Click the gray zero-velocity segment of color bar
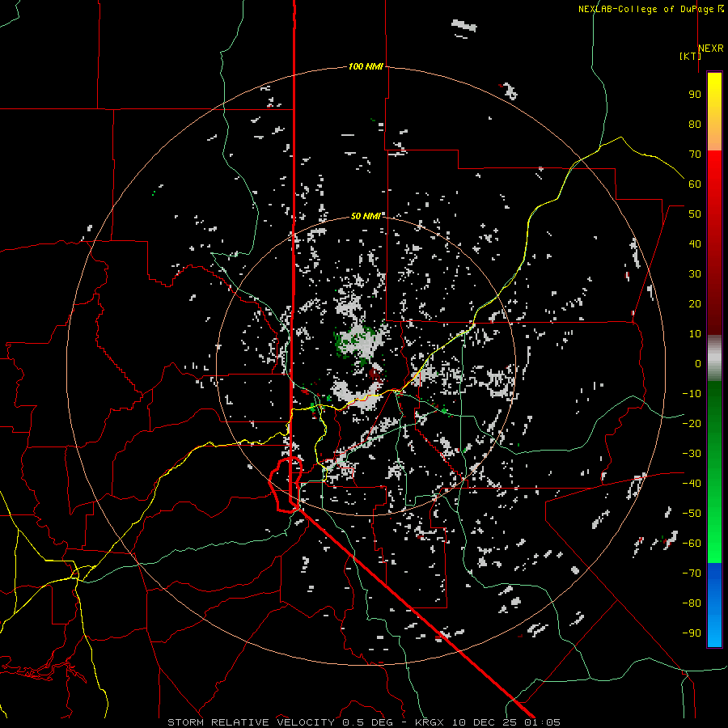The width and height of the screenshot is (728, 728). click(714, 358)
